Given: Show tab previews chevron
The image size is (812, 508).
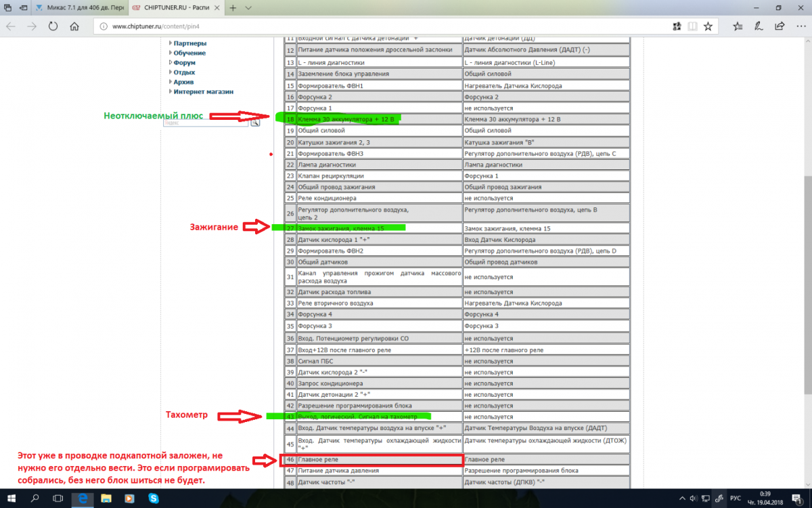Looking at the screenshot, I should coord(248,7).
